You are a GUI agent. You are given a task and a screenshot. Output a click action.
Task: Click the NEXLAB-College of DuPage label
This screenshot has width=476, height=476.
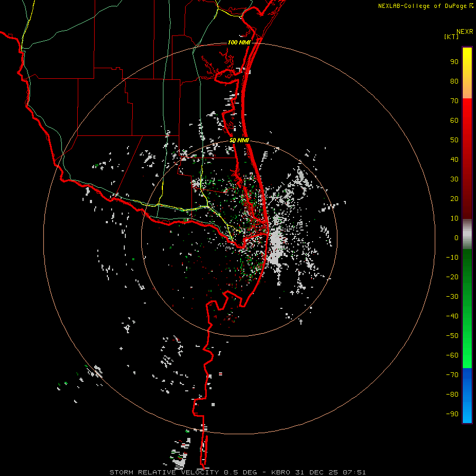coord(422,6)
